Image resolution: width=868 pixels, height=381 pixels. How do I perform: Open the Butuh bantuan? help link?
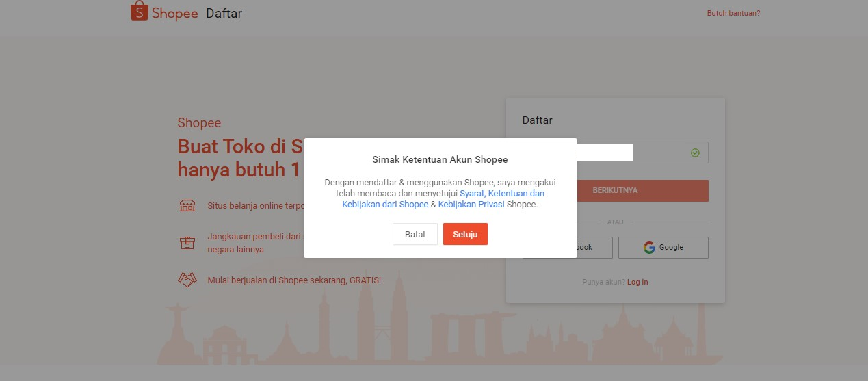coord(733,13)
